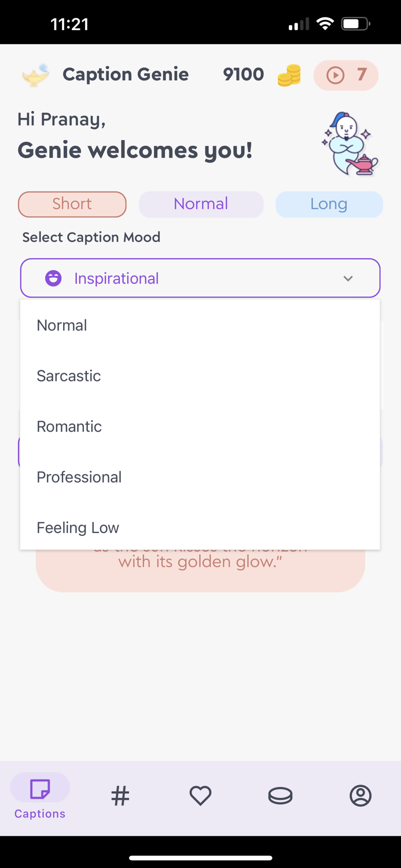401x868 pixels.
Task: Tap the coin icon in bottom navigation
Action: (x=280, y=796)
